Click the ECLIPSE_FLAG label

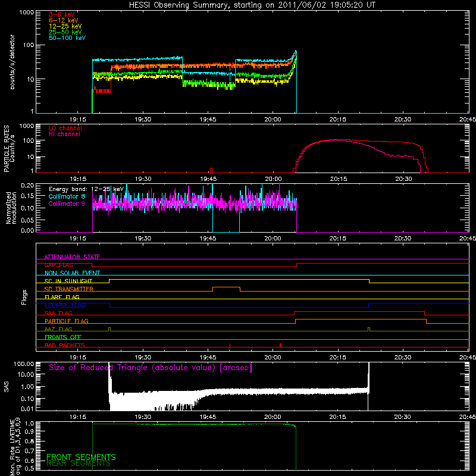pyautogui.click(x=65, y=305)
